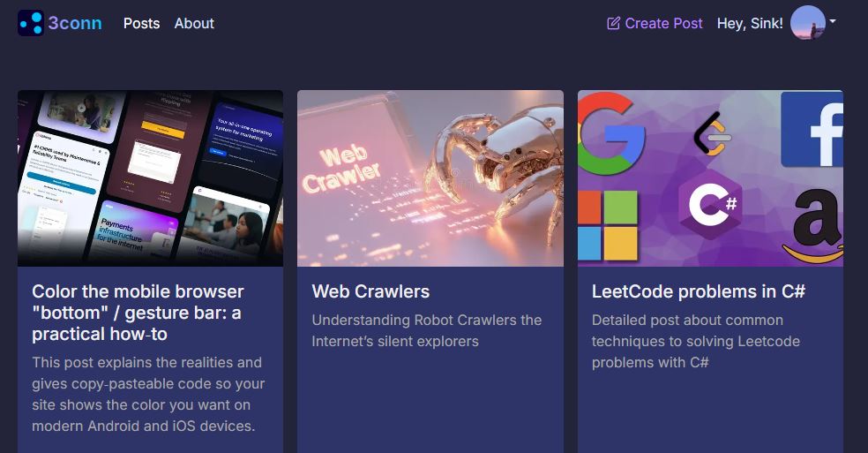Go to the Posts menu item
868x453 pixels.
pyautogui.click(x=142, y=23)
